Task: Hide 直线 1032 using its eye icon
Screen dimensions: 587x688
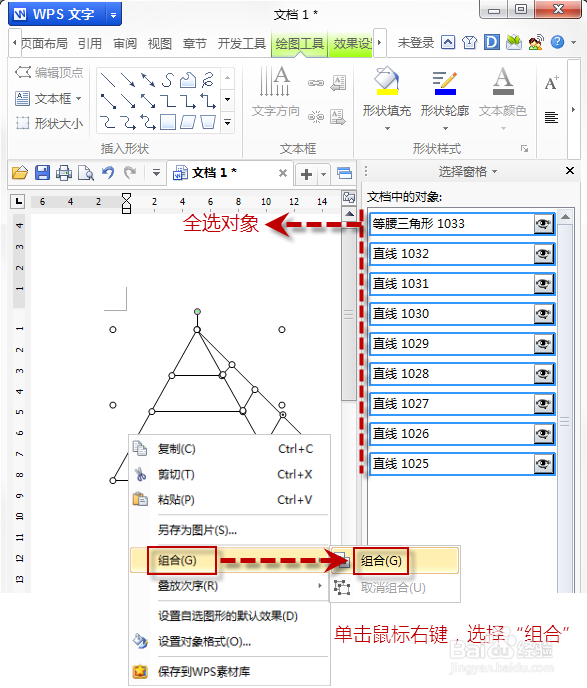Action: pyautogui.click(x=543, y=254)
